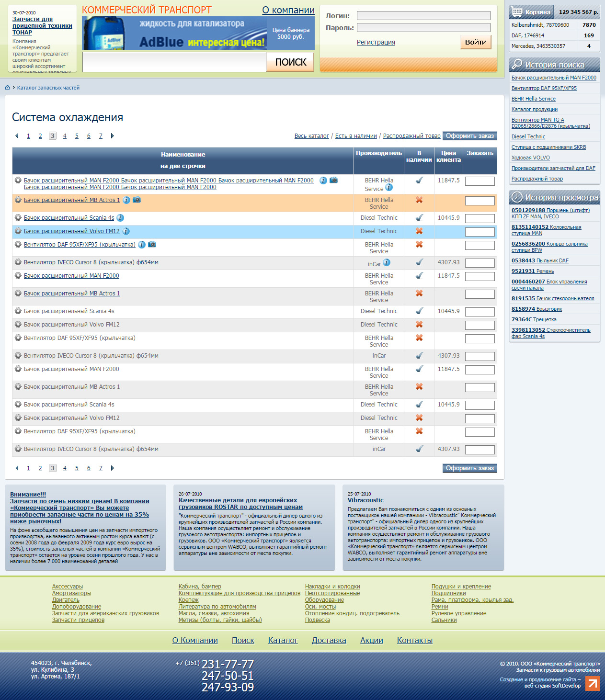Screen dimensions: 605x700
Task: Click cart item Kolbenshmidt, 78709600
Action: [x=540, y=25]
